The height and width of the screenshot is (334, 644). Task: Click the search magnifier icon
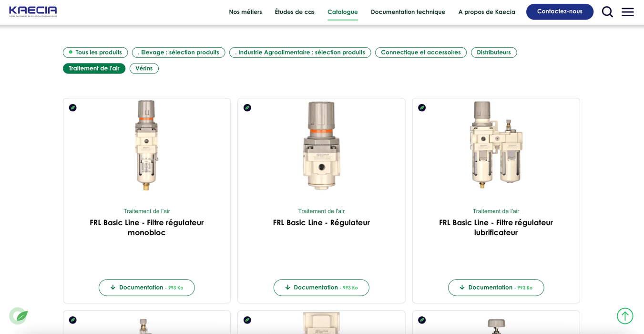point(607,12)
